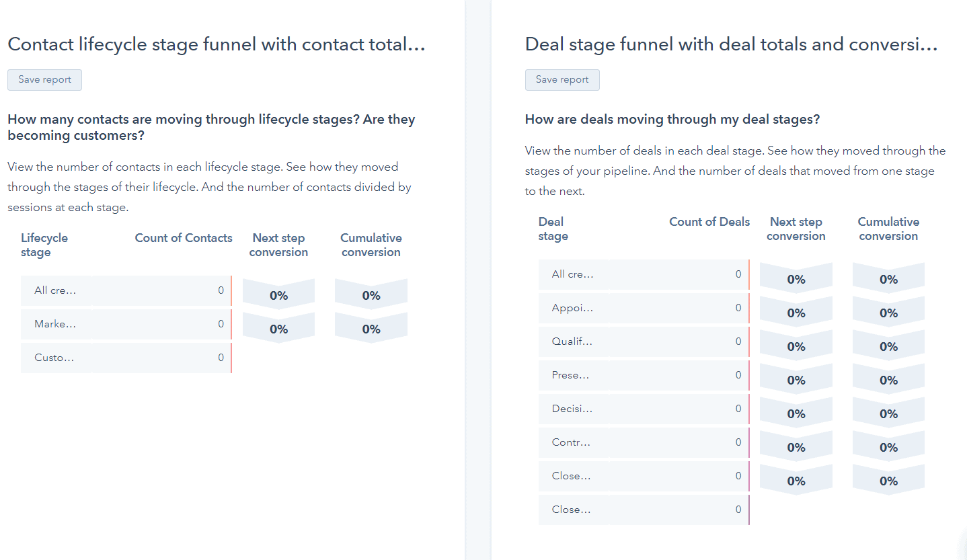Viewport: 967px width, 560px height.
Task: Select the All cre... row in contacts funnel
Action: pyautogui.click(x=126, y=290)
